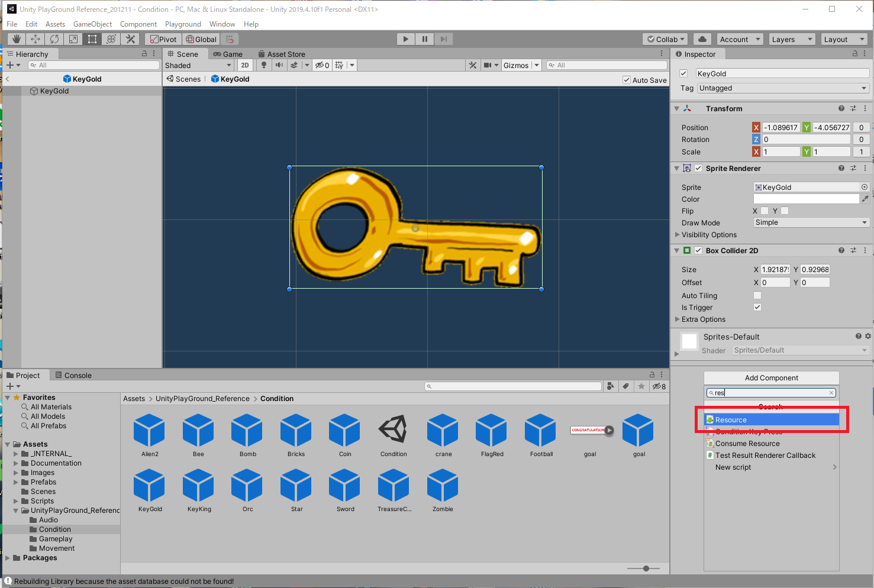The width and height of the screenshot is (874, 588).
Task: Open the Tag dropdown
Action: point(783,88)
